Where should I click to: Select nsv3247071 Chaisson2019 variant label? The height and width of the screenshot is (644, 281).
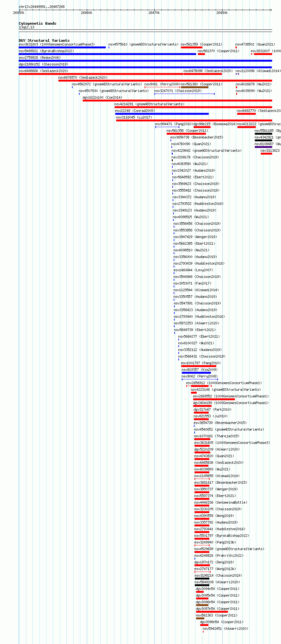tap(178, 91)
